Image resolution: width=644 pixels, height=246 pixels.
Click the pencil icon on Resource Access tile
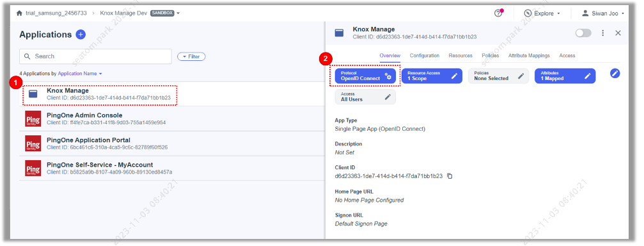454,76
